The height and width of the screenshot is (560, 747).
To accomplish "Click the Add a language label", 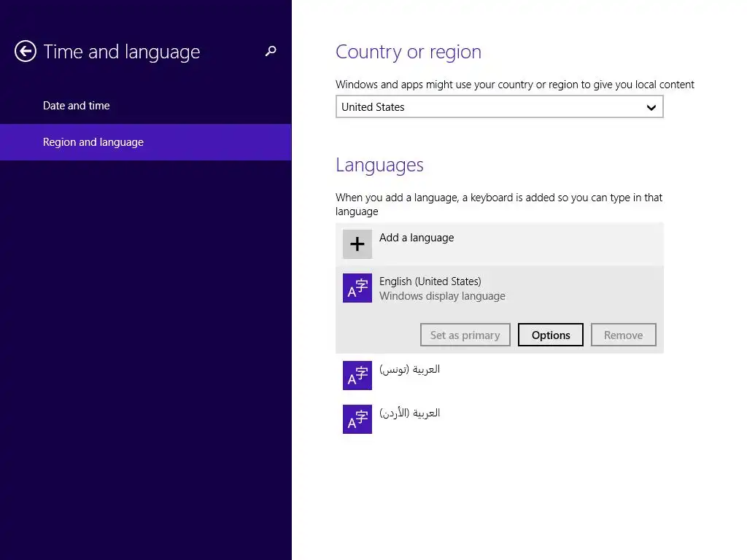I will click(x=417, y=238).
